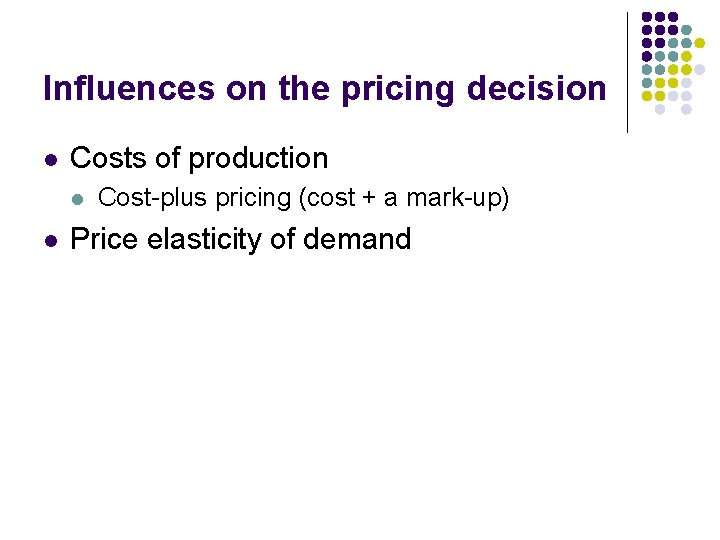Click the purple bullet beside Costs of production
The image size is (720, 540).
tap(51, 160)
